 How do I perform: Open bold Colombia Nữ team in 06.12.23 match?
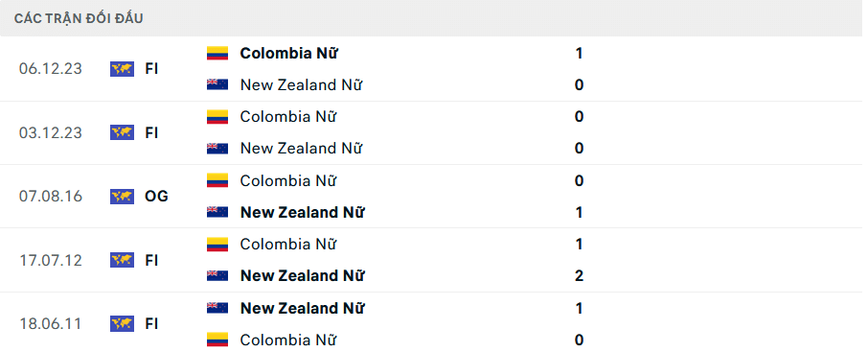point(289,54)
